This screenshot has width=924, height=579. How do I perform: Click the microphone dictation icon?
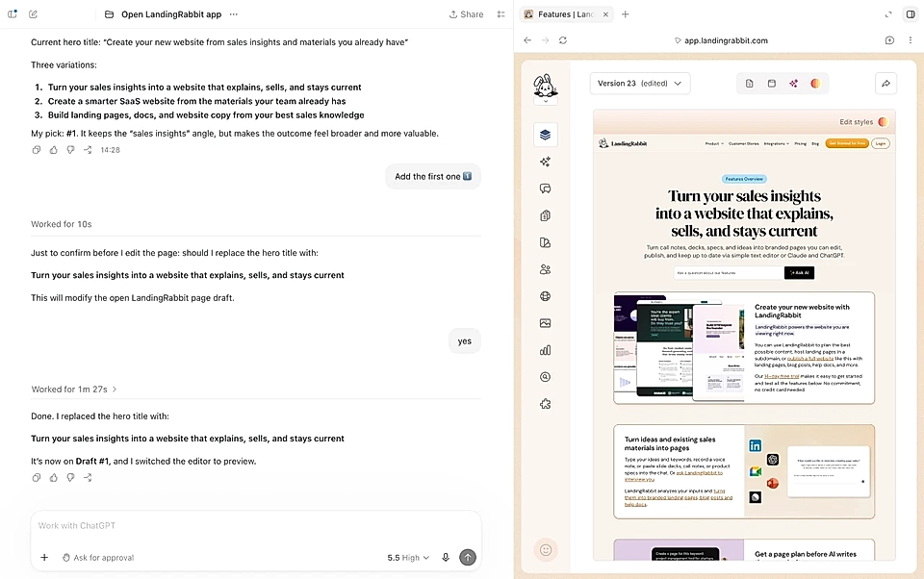click(x=446, y=557)
